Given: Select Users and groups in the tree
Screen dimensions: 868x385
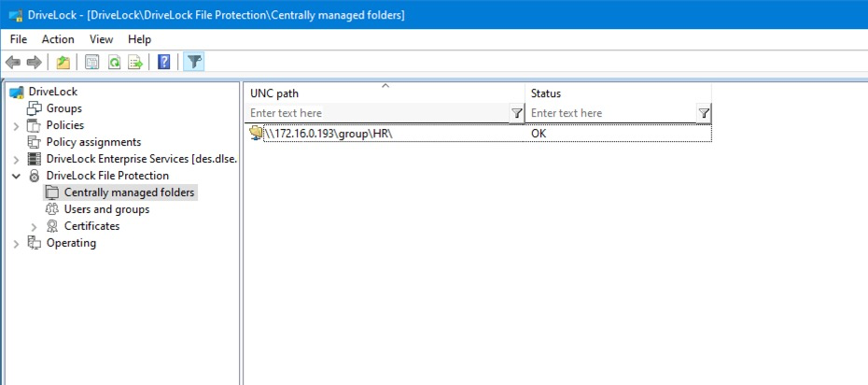Looking at the screenshot, I should pyautogui.click(x=106, y=209).
